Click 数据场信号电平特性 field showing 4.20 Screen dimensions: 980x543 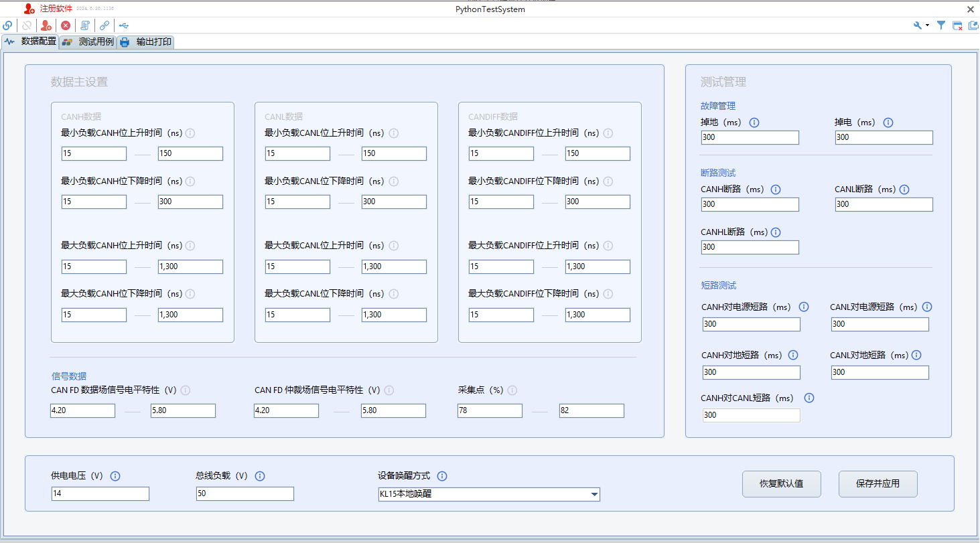[82, 410]
